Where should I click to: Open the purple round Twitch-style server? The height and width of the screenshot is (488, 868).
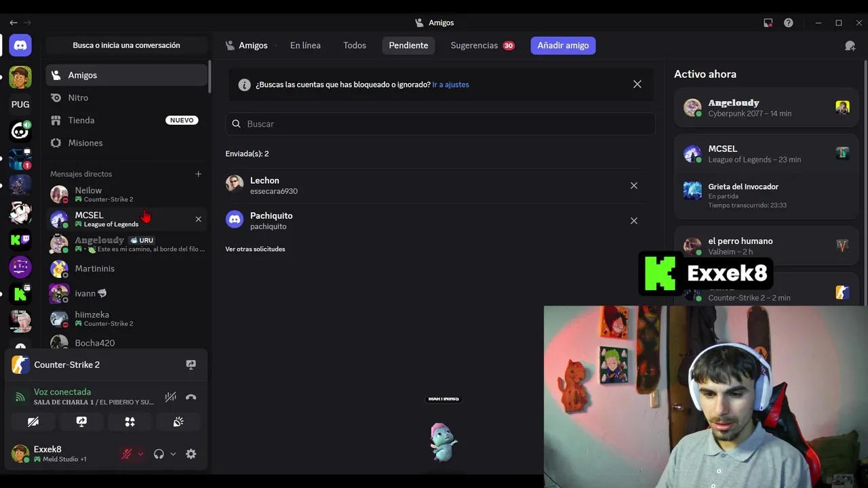[20, 267]
